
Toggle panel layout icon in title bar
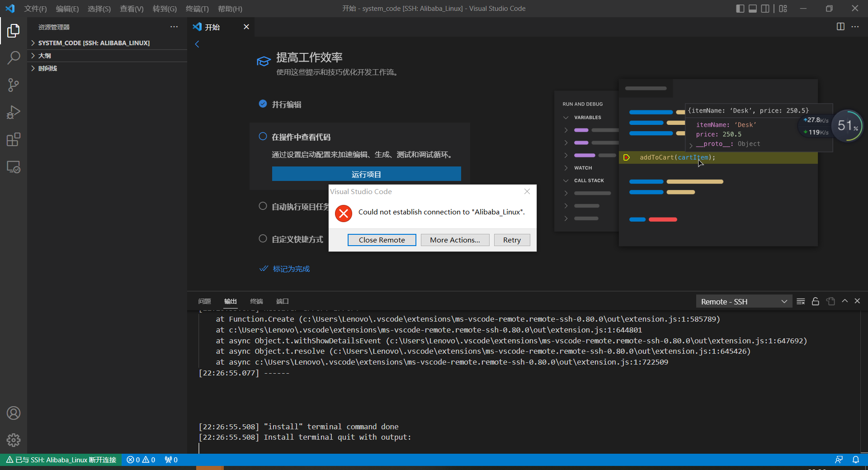point(753,9)
